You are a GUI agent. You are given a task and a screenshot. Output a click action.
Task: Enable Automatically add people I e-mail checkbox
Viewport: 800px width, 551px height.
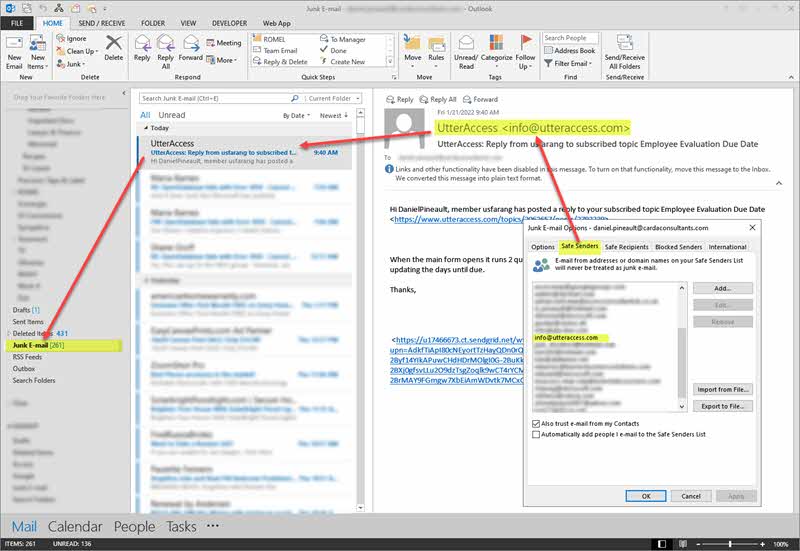(536, 435)
